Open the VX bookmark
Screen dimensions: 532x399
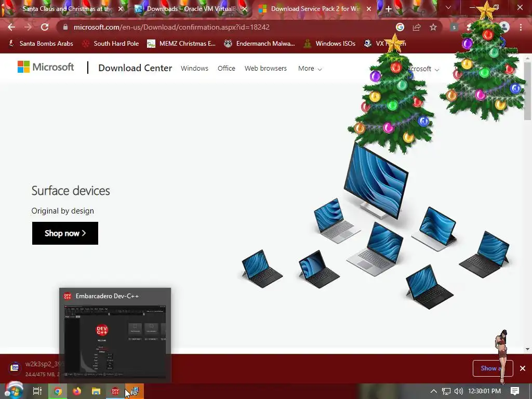point(385,44)
